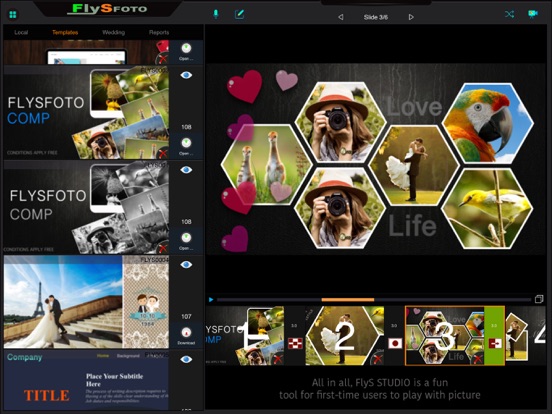Open the Reports tab

[x=159, y=32]
